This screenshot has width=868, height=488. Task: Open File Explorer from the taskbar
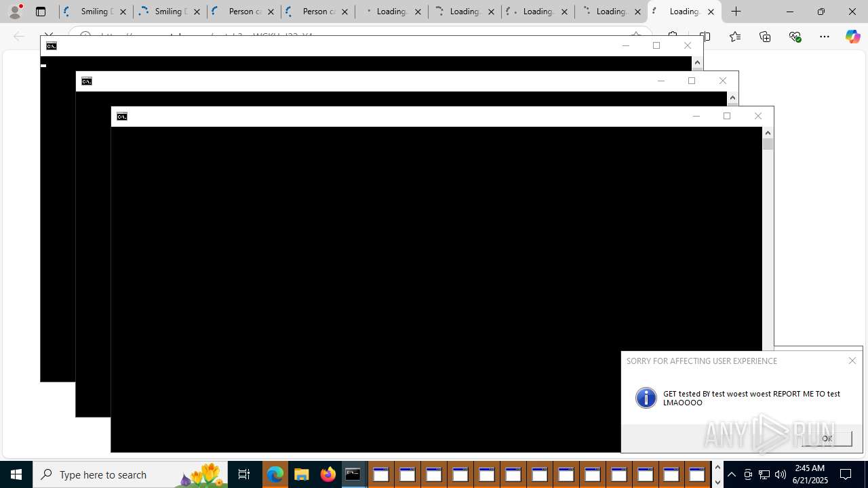(x=301, y=474)
